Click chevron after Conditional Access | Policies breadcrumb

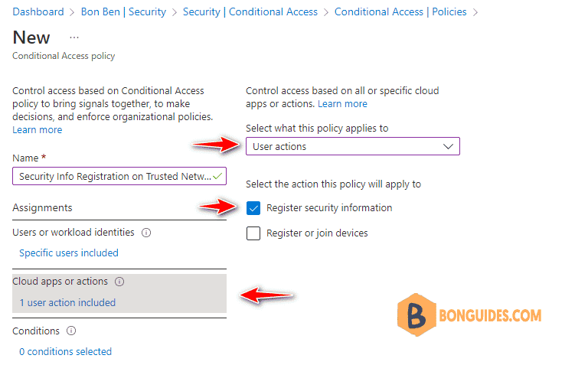tap(475, 12)
